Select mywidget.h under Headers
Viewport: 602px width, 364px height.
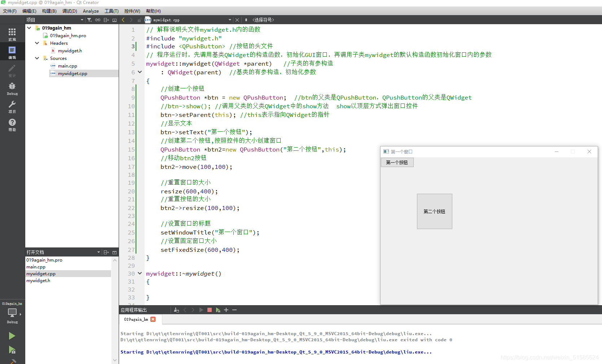tap(70, 51)
